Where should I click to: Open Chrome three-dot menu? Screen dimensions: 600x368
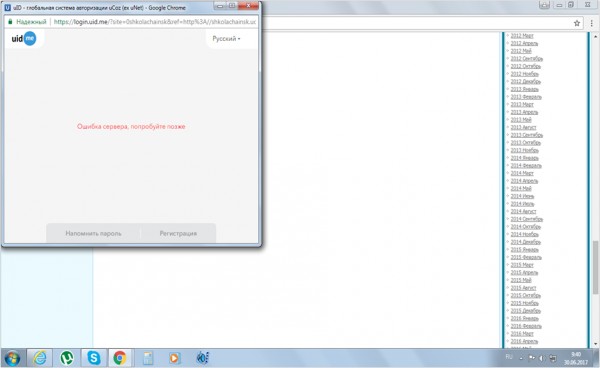(592, 23)
